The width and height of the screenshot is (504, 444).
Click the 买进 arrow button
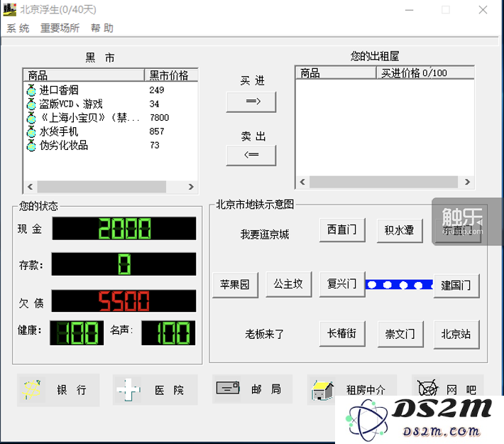tap(251, 102)
